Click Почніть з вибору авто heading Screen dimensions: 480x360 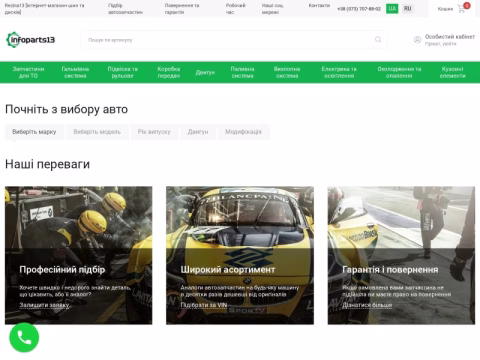(x=66, y=109)
